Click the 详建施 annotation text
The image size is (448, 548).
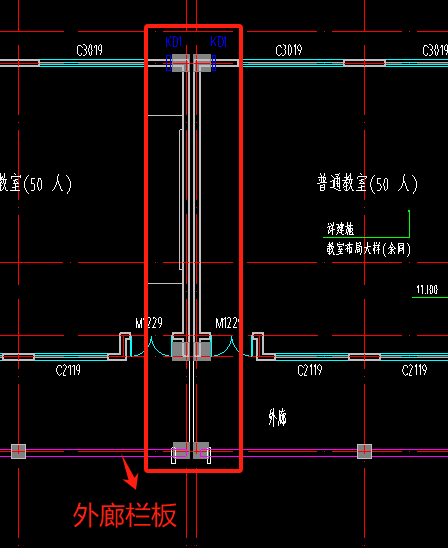tap(340, 229)
